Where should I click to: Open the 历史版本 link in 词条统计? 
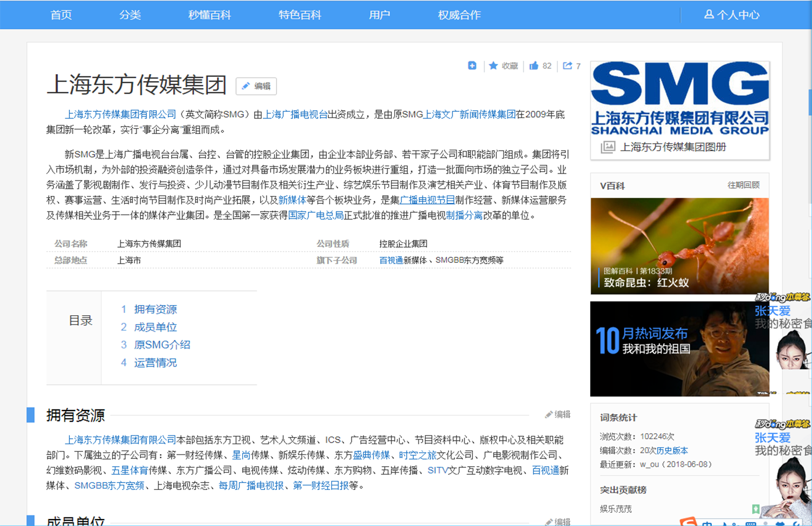point(672,451)
